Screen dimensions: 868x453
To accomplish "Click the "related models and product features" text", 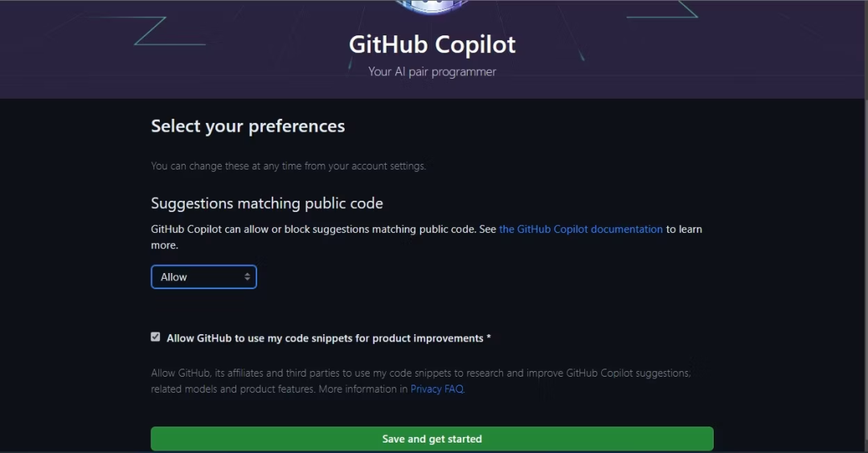I will click(233, 389).
